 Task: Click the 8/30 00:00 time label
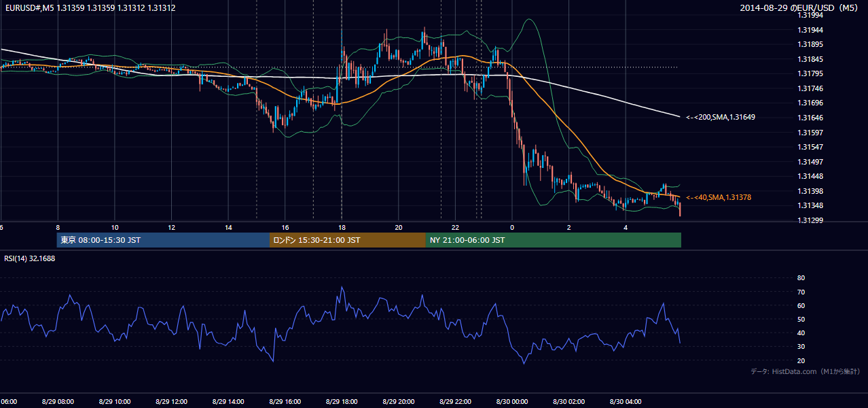click(x=512, y=402)
